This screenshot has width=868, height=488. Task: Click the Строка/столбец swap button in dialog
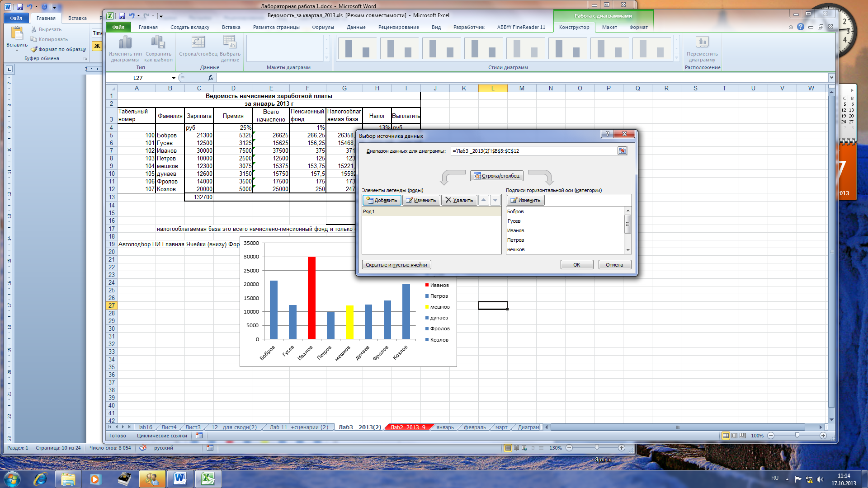[x=496, y=176]
